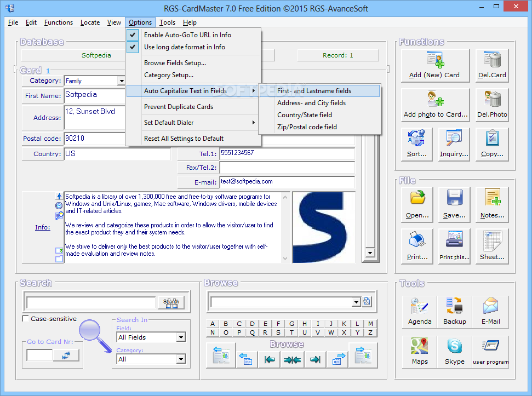Save the database with Save...
Image resolution: width=532 pixels, height=396 pixels.
coord(454,204)
